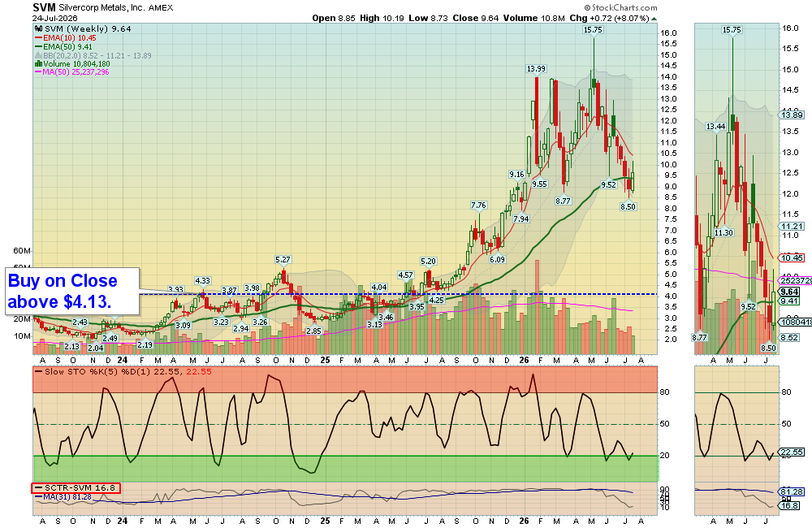The width and height of the screenshot is (812, 528).
Task: Click the SVM Silvercorp Metals, Inc. chart title
Action: [102, 8]
